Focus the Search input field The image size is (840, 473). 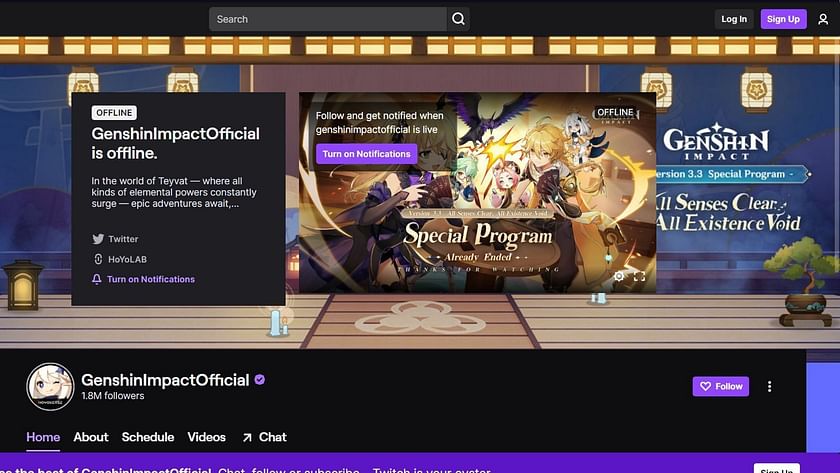(328, 19)
